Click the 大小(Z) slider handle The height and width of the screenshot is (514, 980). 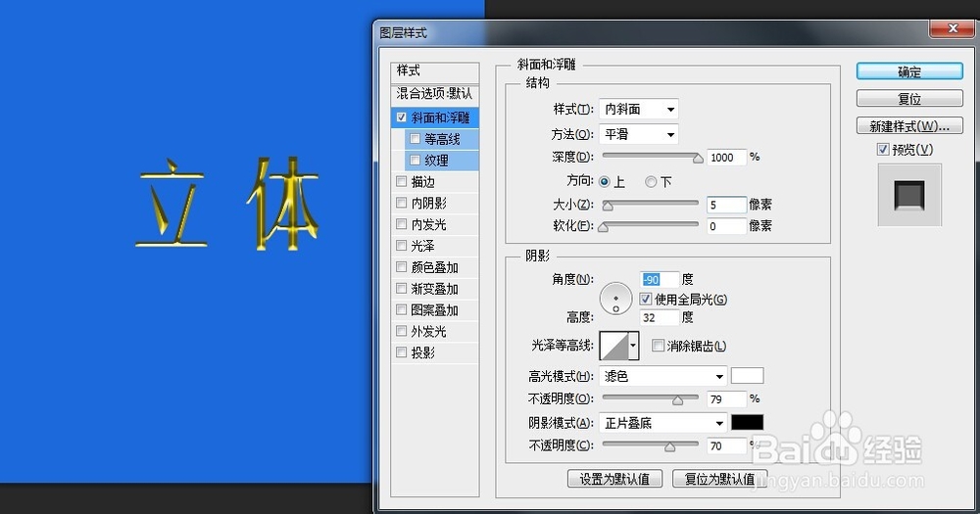click(x=608, y=206)
